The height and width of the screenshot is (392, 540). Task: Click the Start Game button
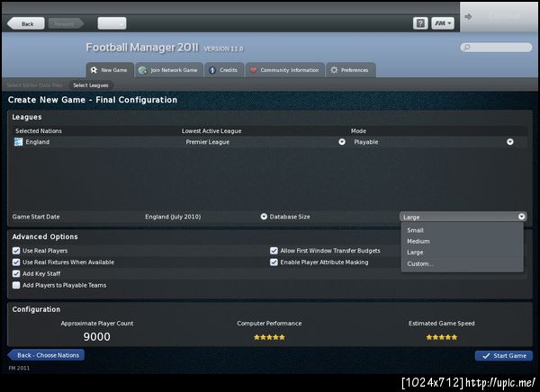[504, 355]
